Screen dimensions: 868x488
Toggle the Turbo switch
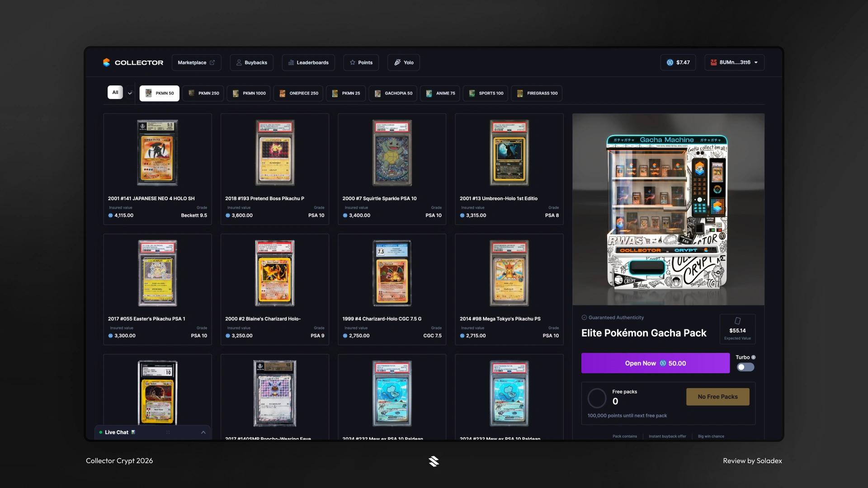point(745,367)
